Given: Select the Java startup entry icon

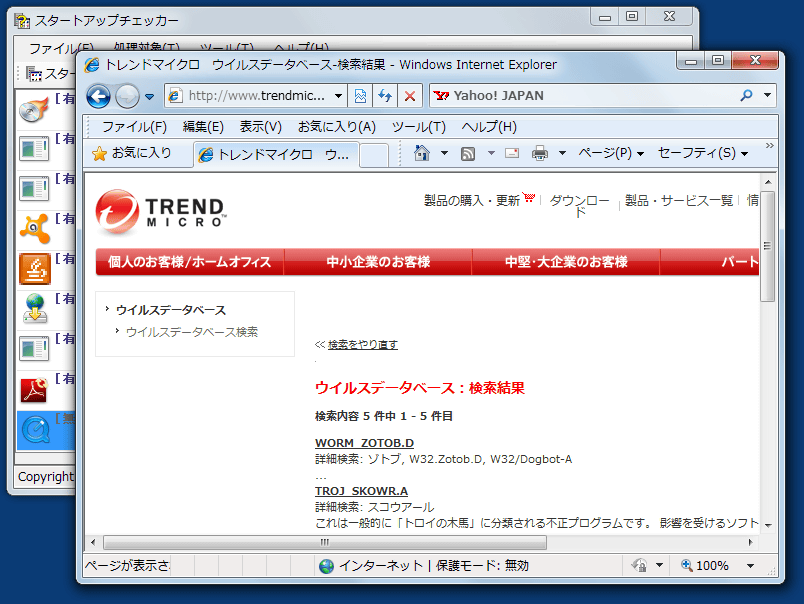Looking at the screenshot, I should pyautogui.click(x=34, y=269).
